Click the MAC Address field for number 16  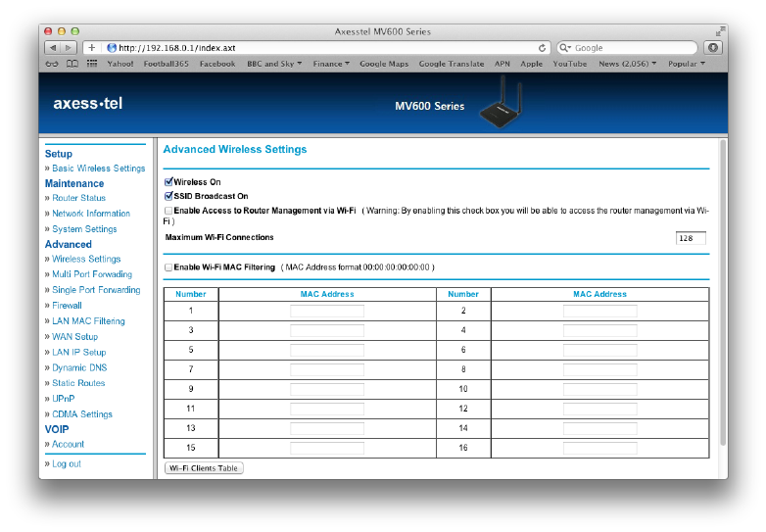[x=599, y=448]
